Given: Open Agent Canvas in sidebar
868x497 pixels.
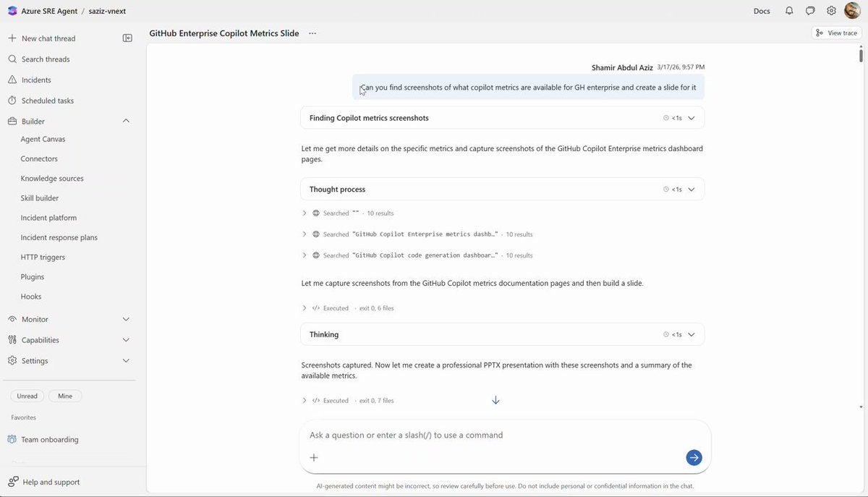Looking at the screenshot, I should (43, 139).
